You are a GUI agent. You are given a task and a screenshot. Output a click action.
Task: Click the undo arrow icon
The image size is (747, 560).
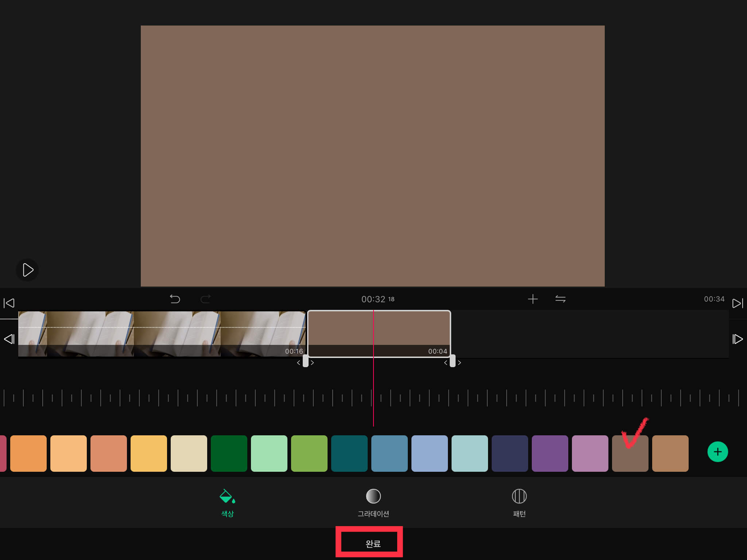click(x=175, y=299)
